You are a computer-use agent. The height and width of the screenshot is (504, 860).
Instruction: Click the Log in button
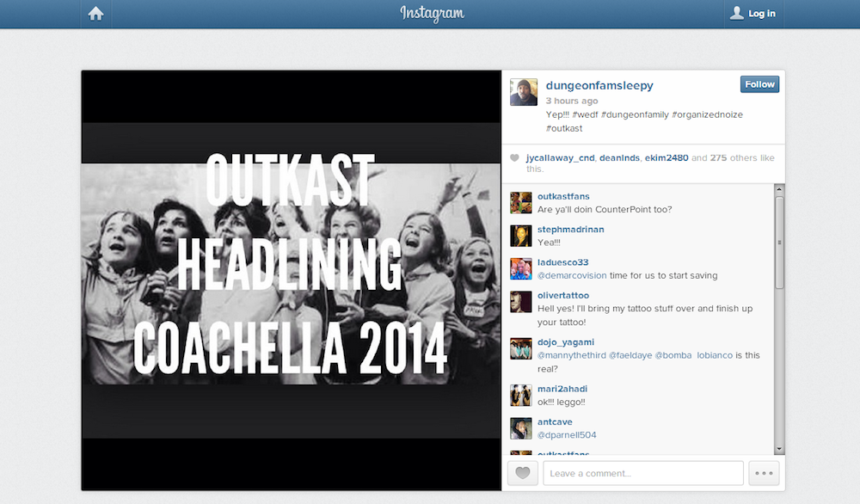coord(752,14)
